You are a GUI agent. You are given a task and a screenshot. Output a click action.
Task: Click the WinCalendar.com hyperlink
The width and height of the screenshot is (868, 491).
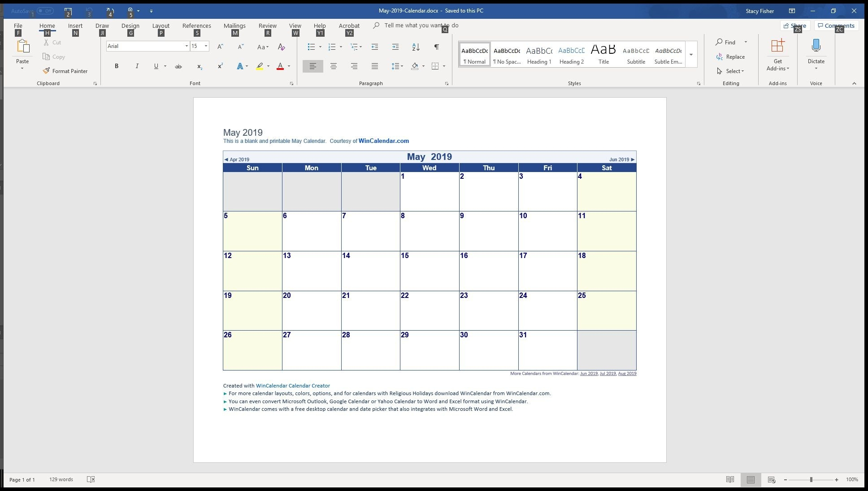[x=383, y=141]
